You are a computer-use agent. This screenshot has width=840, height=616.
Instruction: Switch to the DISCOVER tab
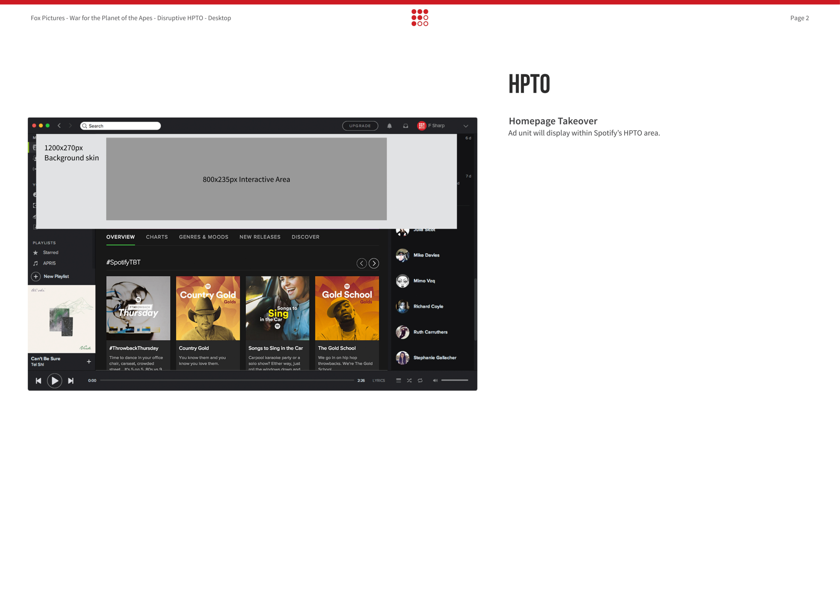[305, 237]
